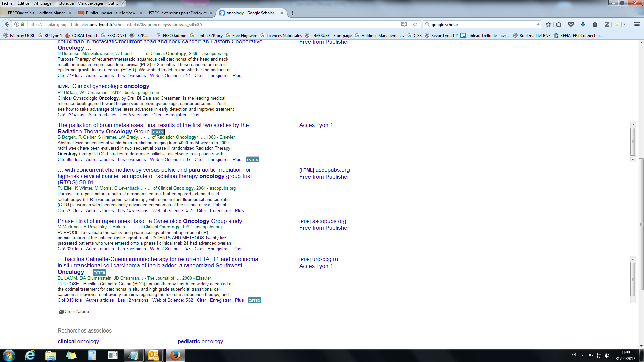Click Cité 779 fois link
The width and height of the screenshot is (644, 362).
69,76
